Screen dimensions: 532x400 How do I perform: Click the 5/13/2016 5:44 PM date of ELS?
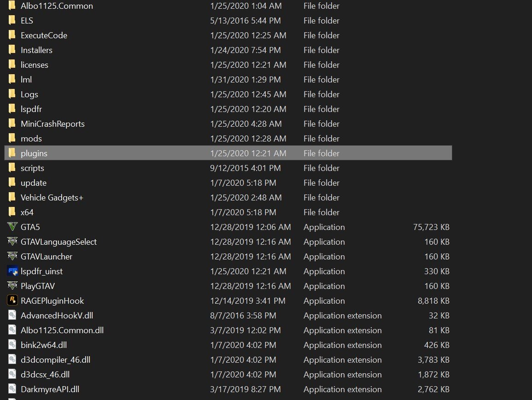point(246,21)
